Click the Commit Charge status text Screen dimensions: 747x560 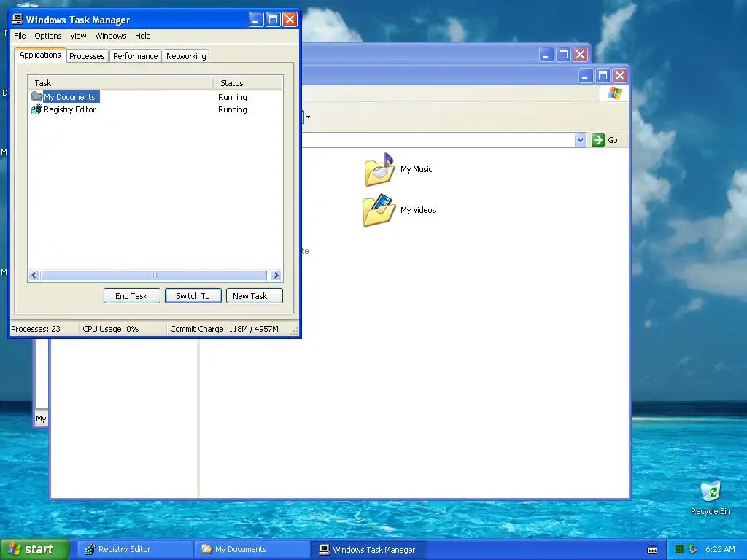[x=224, y=329]
